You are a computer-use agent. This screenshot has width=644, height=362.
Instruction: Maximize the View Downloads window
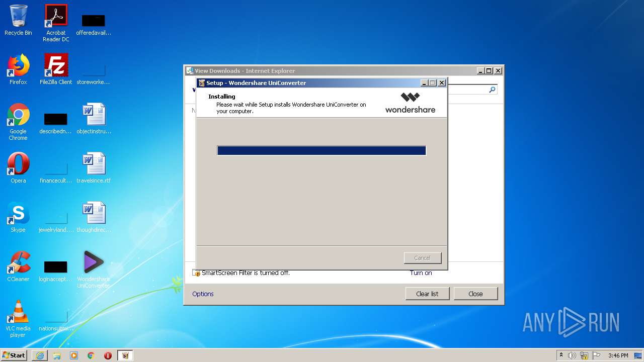click(489, 71)
